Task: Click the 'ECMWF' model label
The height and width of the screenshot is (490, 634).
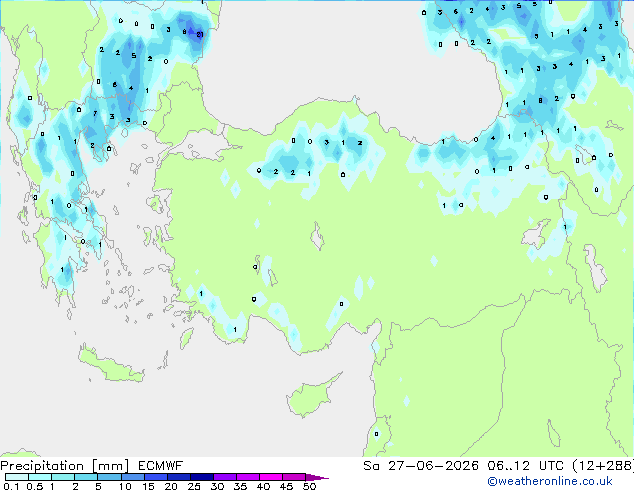Action: point(161,466)
